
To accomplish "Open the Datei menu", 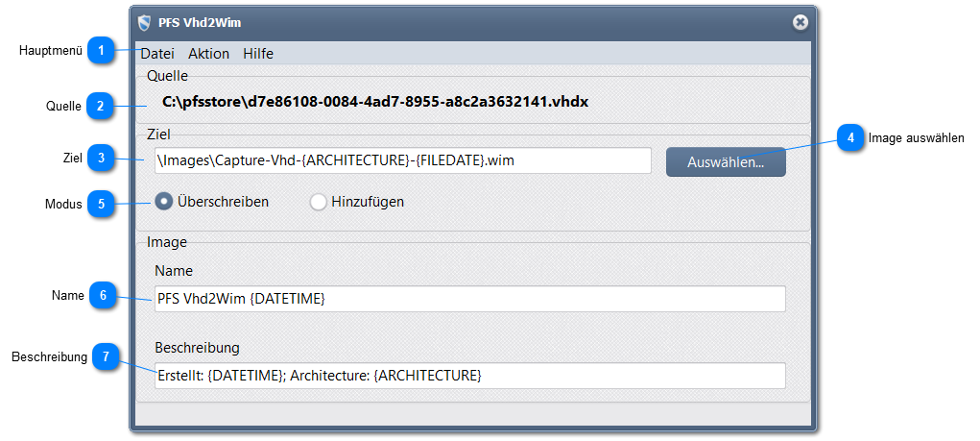I will (157, 54).
